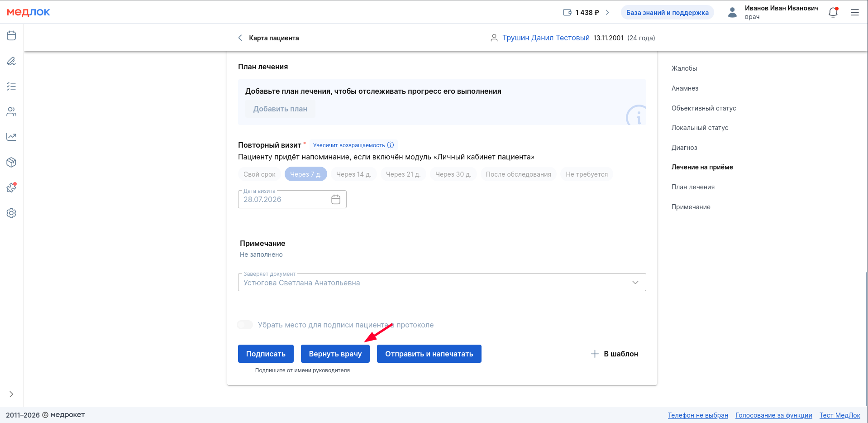Image resolution: width=868 pixels, height=423 pixels.
Task: Jump to Примечание nav item
Action: (691, 207)
